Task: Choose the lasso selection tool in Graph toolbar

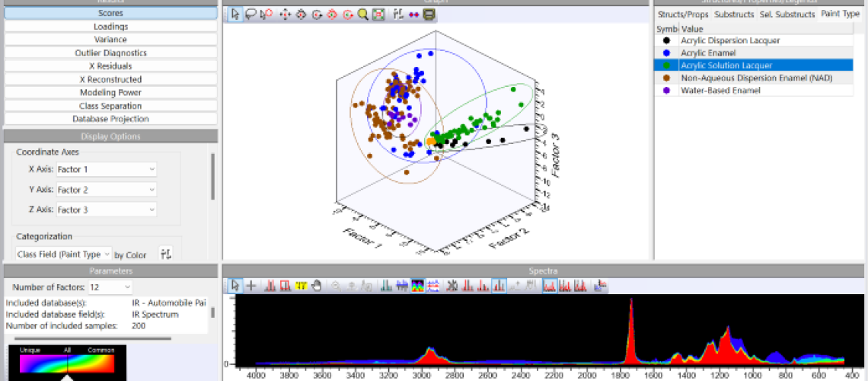Action: coord(251,14)
